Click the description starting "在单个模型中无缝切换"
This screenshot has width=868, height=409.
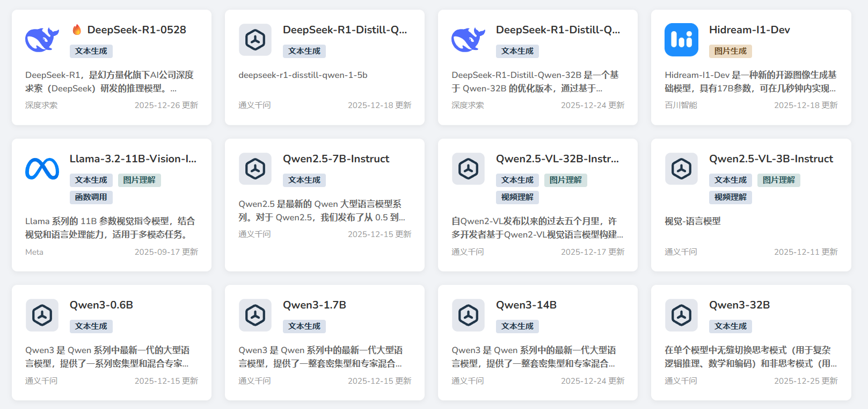(x=750, y=357)
